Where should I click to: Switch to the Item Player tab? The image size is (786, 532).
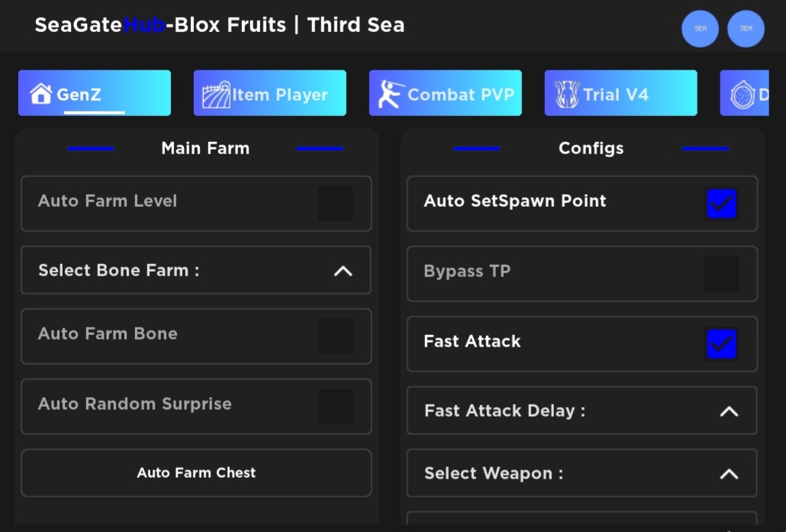click(269, 93)
